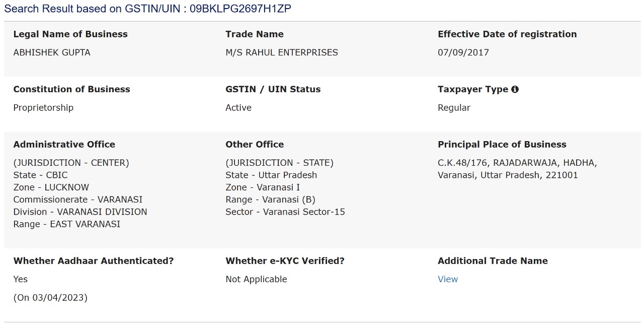The image size is (644, 326).
Task: Click the M/S RAHUL ENTERPRISES trade name
Action: tap(282, 52)
